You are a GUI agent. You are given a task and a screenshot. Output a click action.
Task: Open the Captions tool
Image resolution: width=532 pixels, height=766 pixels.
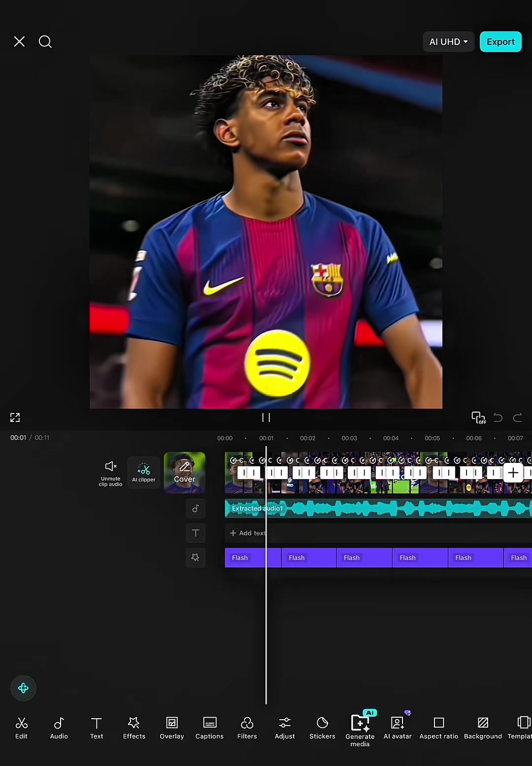point(209,728)
